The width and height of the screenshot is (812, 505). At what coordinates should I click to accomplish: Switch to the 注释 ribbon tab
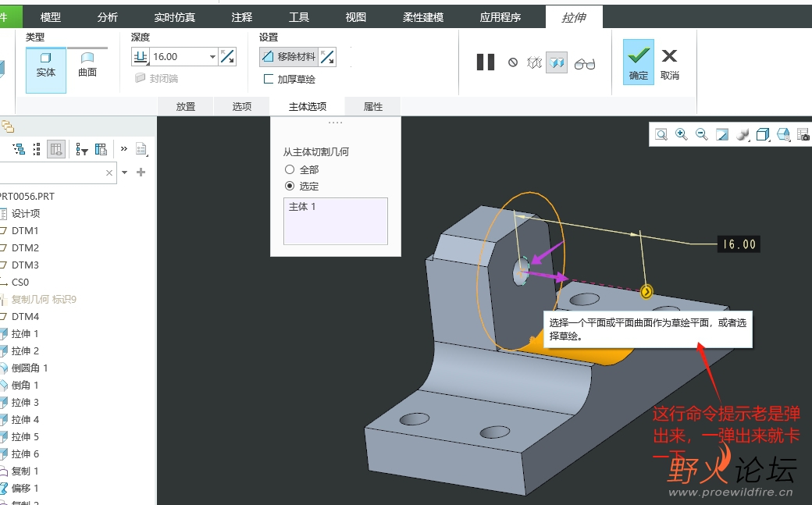(x=242, y=17)
